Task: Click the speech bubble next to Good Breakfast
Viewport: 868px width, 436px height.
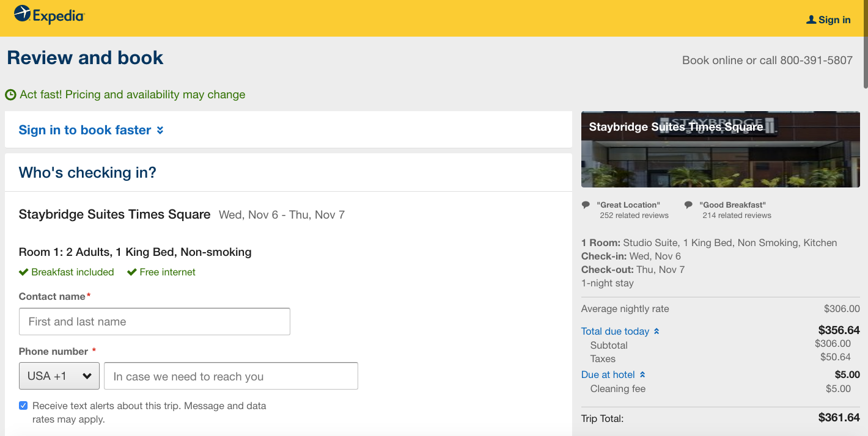Action: pos(688,205)
